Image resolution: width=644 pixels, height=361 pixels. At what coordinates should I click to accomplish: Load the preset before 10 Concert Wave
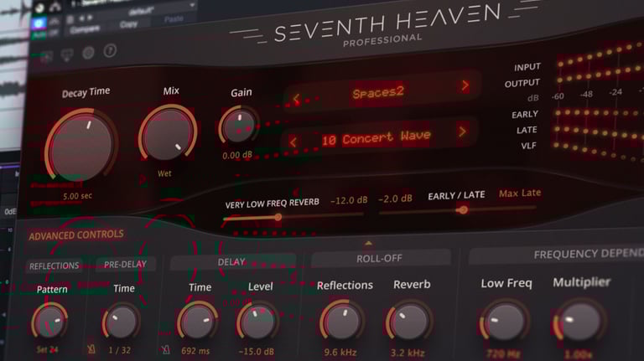pyautogui.click(x=293, y=142)
